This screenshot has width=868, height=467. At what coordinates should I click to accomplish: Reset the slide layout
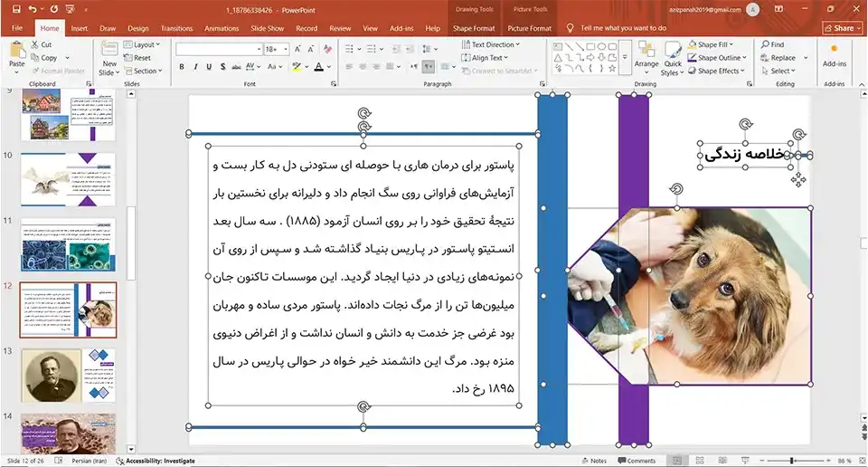[137, 58]
